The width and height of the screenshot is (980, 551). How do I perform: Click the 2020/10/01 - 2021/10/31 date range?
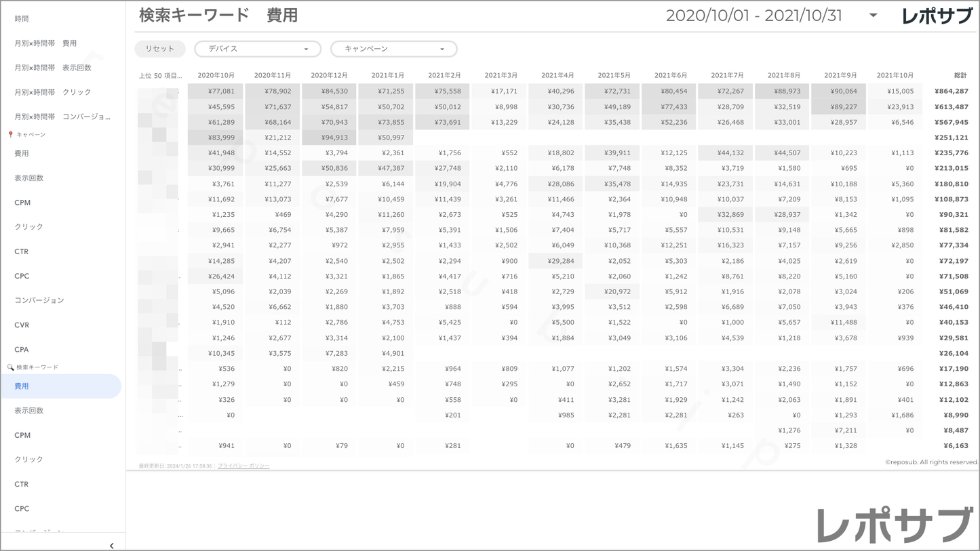(x=753, y=16)
